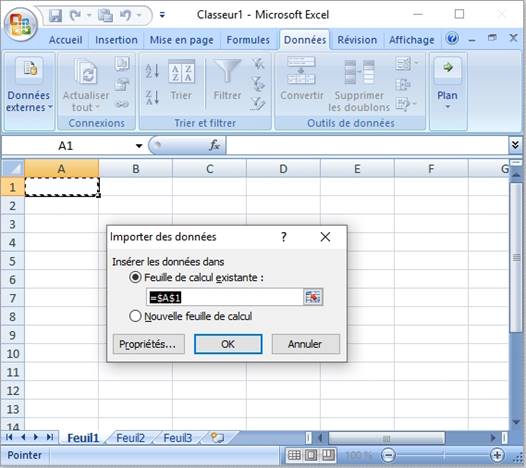Click the blue help question mark icon
Viewport: 526px width, 468px height.
point(452,38)
